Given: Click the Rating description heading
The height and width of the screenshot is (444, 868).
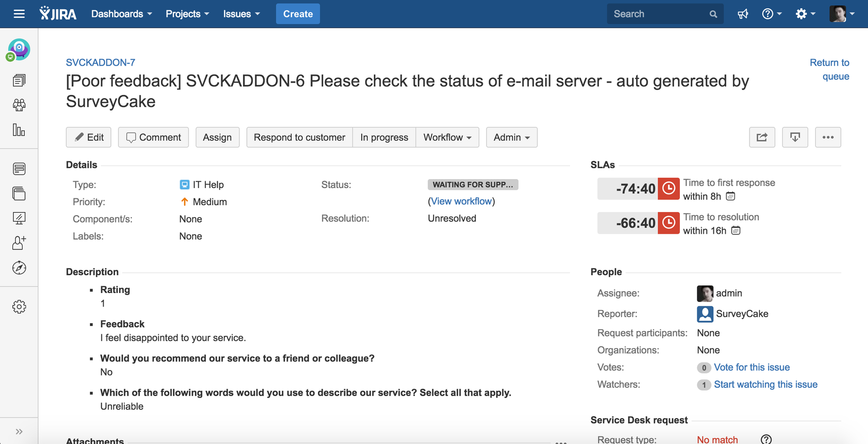Looking at the screenshot, I should [x=115, y=290].
